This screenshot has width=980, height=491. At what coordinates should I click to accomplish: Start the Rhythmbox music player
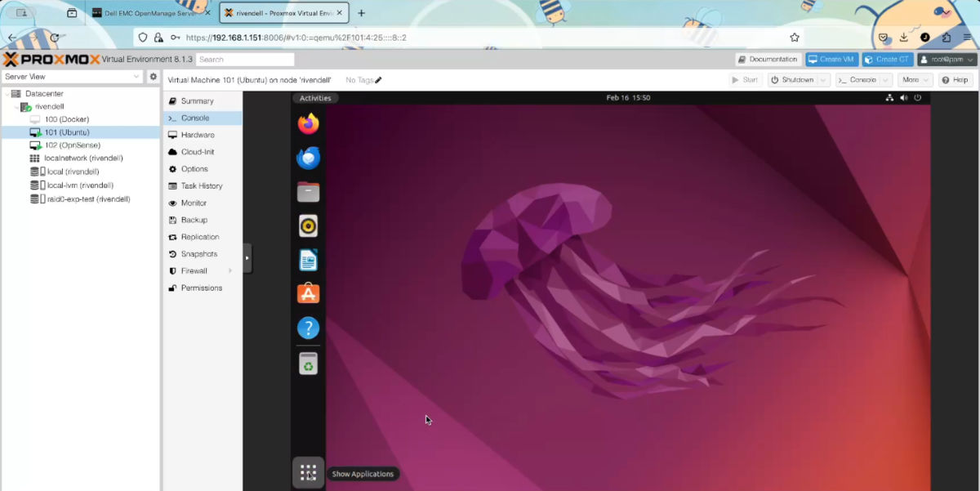[308, 225]
